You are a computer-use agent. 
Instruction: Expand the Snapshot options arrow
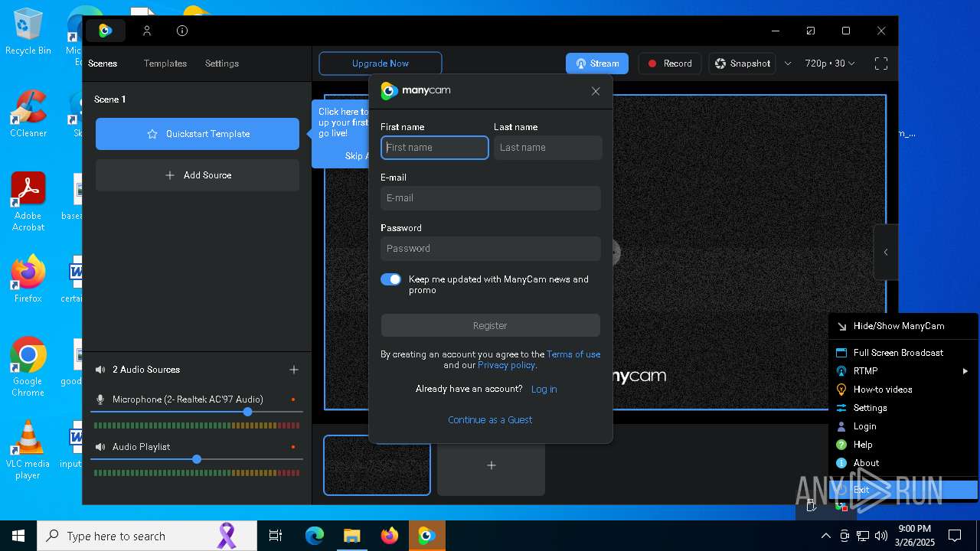pyautogui.click(x=788, y=64)
